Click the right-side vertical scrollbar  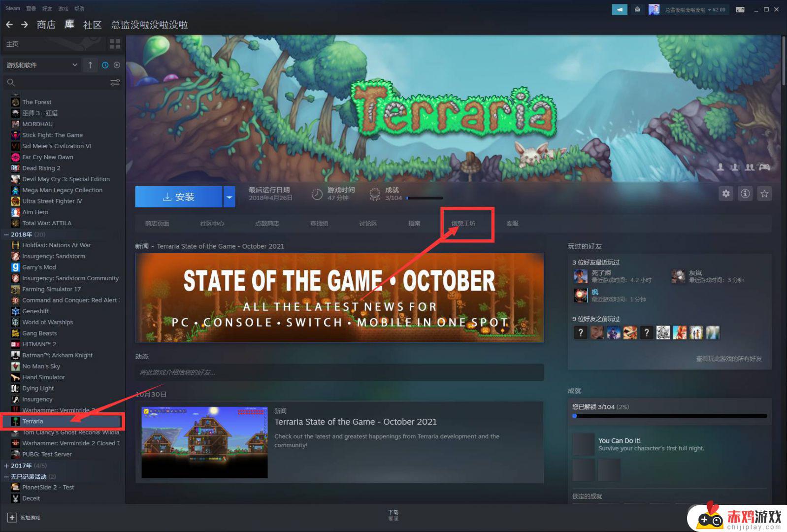click(x=783, y=62)
